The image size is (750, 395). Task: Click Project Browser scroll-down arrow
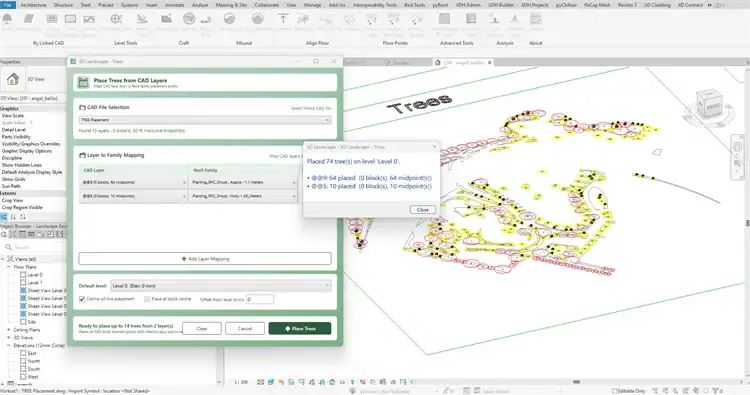coord(220,382)
